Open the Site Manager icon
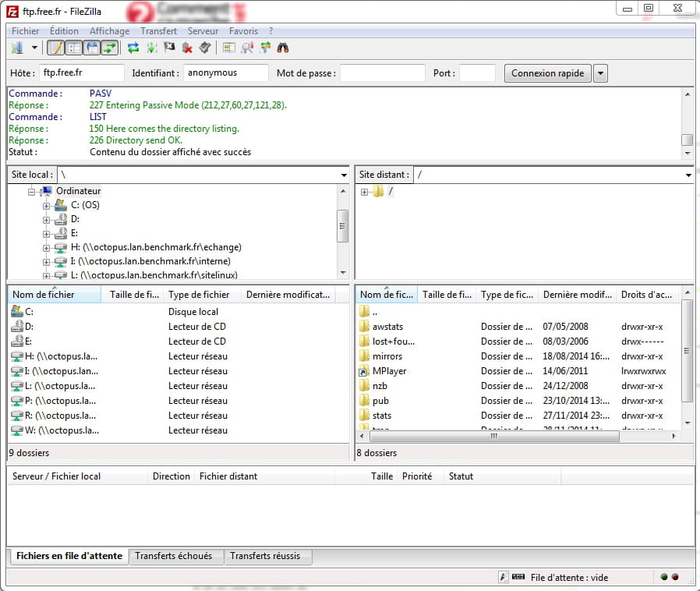The image size is (700, 591). [17, 48]
